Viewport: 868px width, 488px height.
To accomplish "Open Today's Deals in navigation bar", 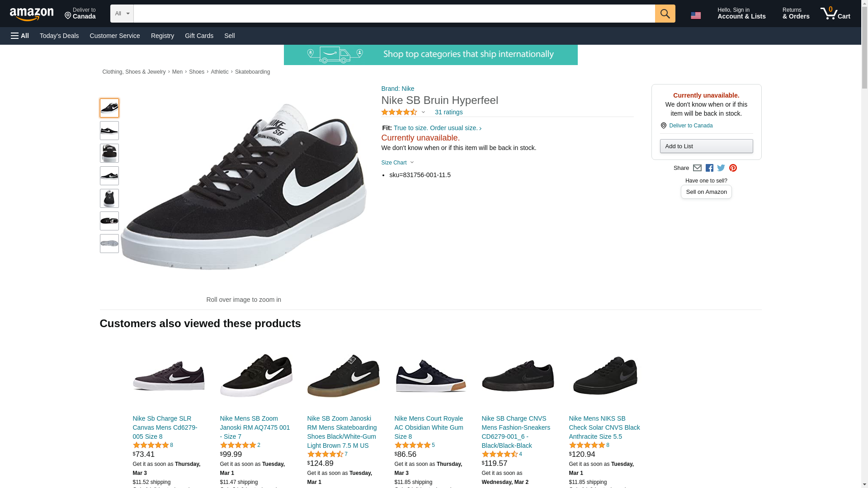I will click(59, 36).
